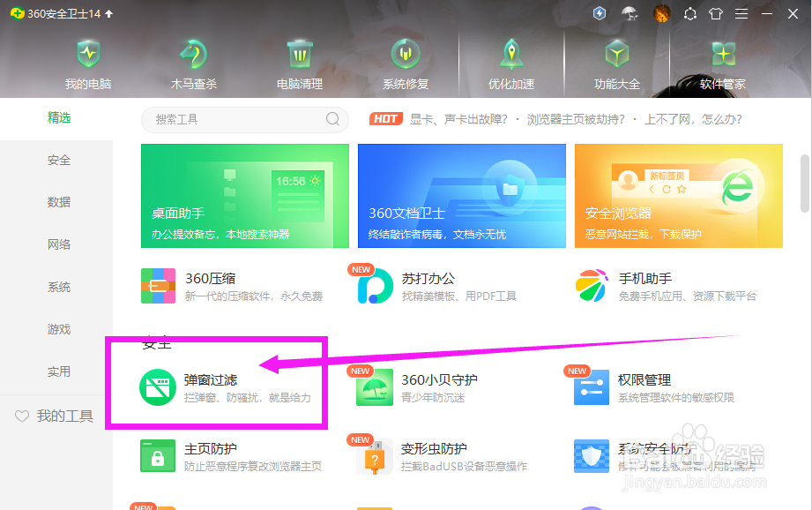812x510 pixels.
Task: Open 软件管家 icon
Action: 723,54
